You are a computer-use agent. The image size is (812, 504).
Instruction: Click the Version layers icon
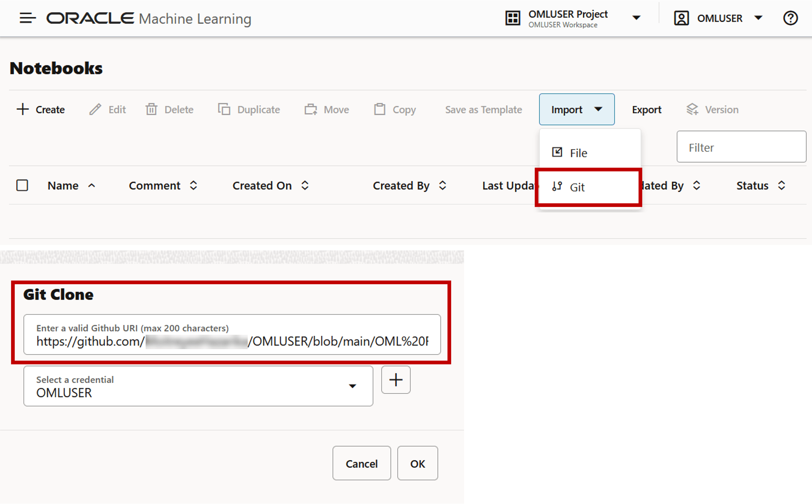[x=692, y=109]
